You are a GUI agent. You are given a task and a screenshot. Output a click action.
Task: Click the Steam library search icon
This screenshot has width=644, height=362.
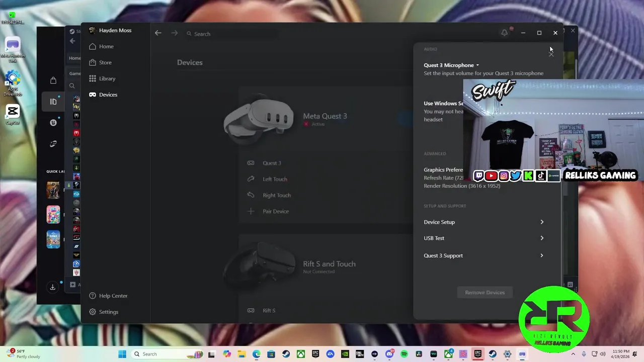[72, 86]
